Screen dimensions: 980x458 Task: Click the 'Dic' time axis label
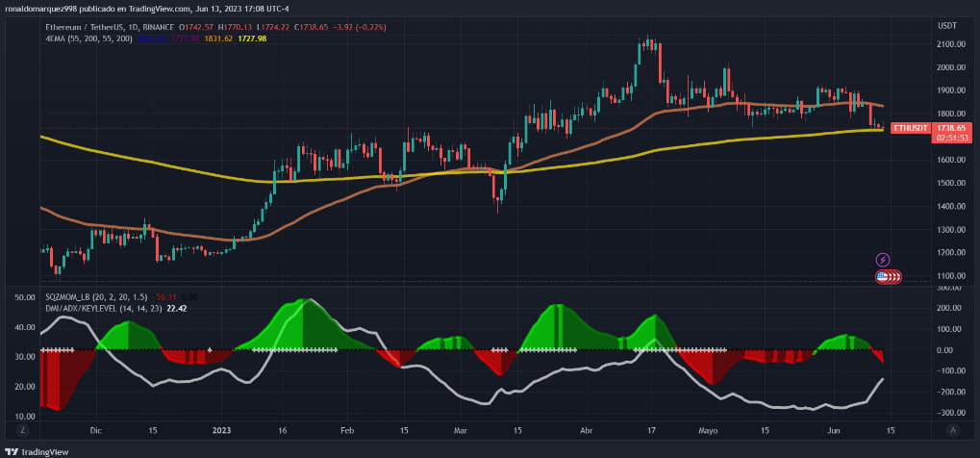pos(95,430)
